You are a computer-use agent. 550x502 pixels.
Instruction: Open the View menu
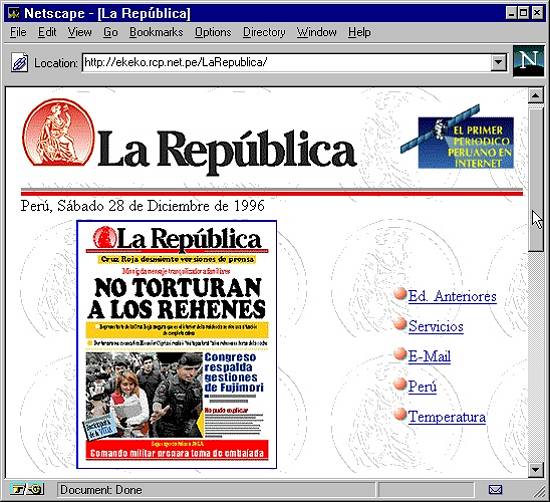(x=80, y=32)
